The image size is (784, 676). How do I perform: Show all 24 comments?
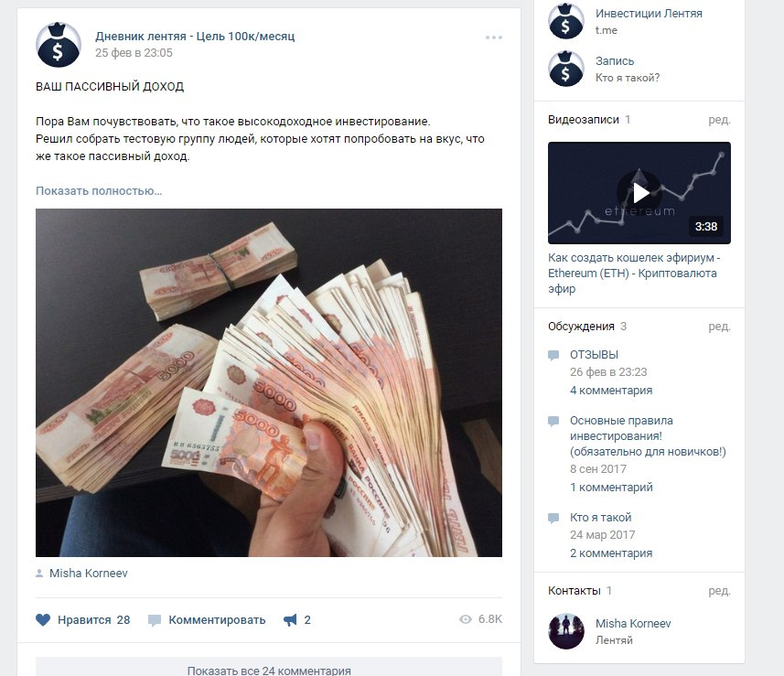(x=269, y=670)
